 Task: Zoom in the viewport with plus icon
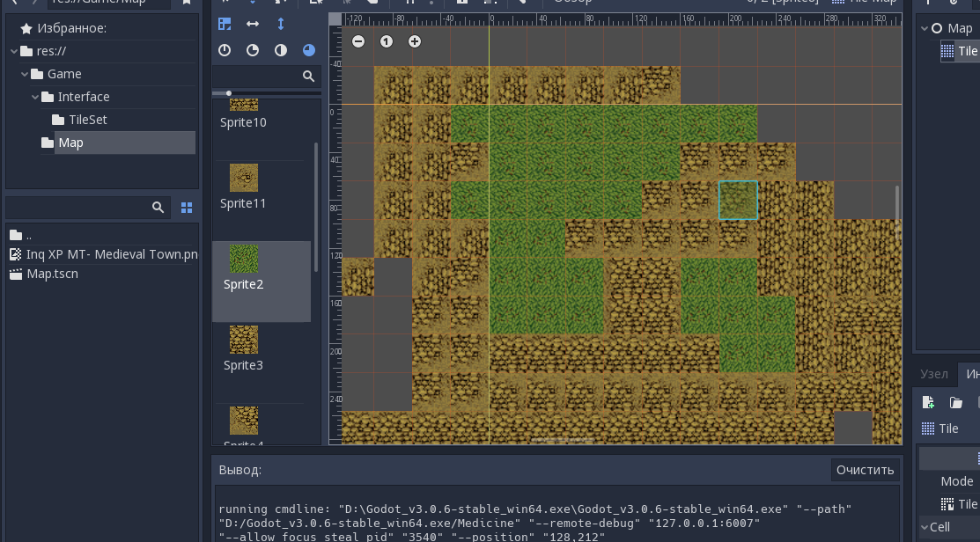(x=415, y=42)
